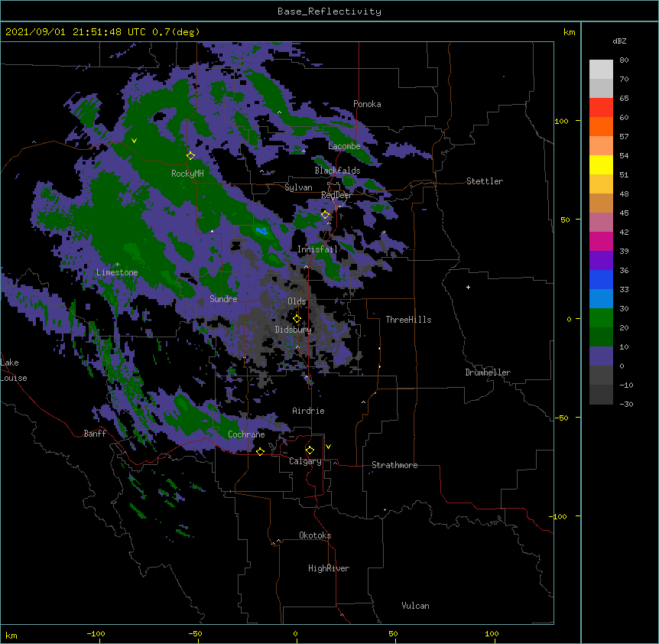
Task: Click the yellow marker over Calgary
Action: pyautogui.click(x=310, y=450)
